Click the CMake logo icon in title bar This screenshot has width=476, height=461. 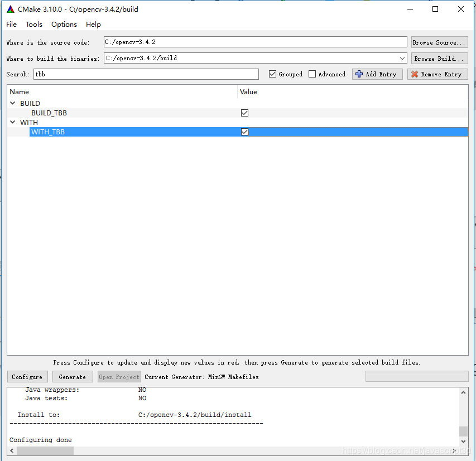[11, 9]
